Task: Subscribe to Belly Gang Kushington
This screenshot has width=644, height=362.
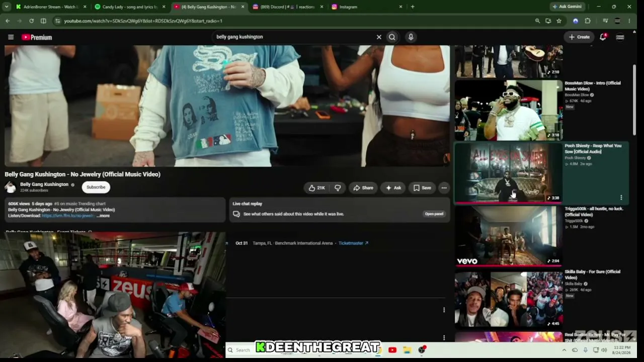Action: pos(96,187)
